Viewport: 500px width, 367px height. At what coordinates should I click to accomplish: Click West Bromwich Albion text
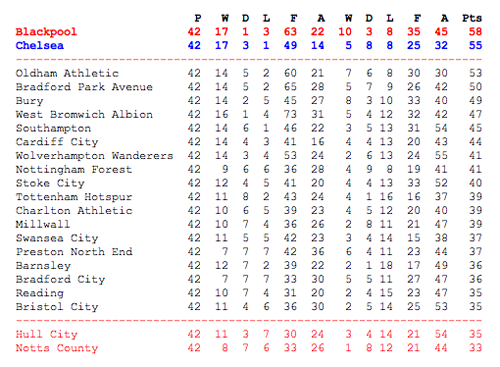[84, 114]
